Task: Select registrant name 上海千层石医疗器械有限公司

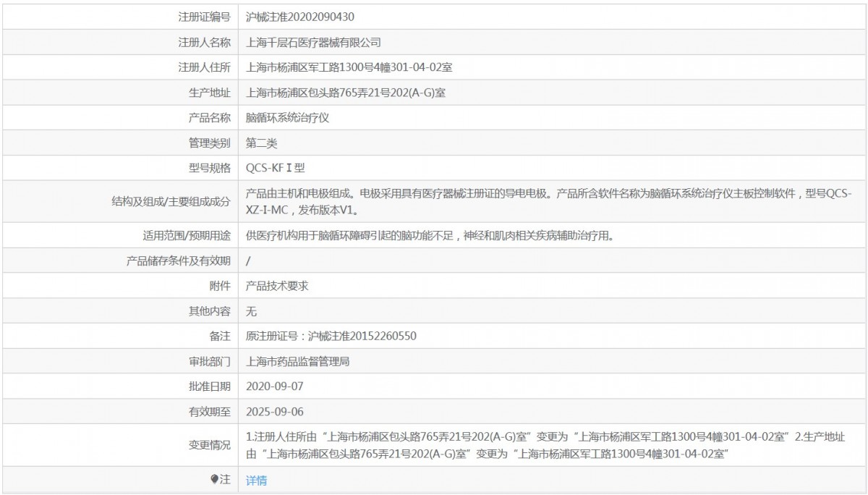Action: pos(313,43)
